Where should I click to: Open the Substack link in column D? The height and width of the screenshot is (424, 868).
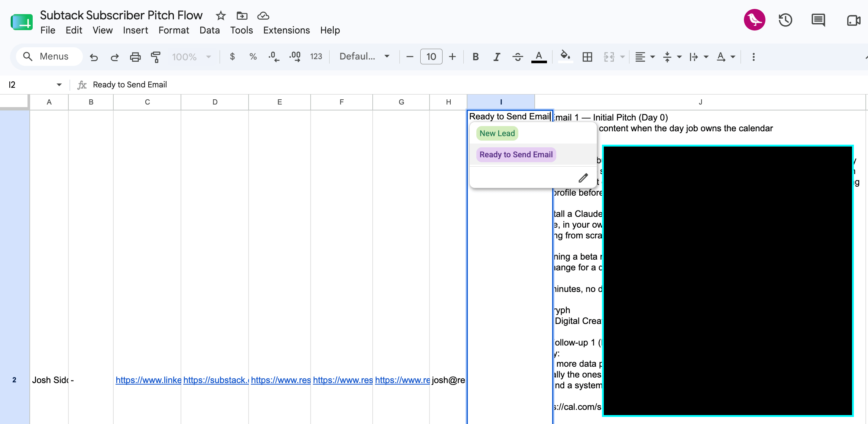[x=216, y=380]
